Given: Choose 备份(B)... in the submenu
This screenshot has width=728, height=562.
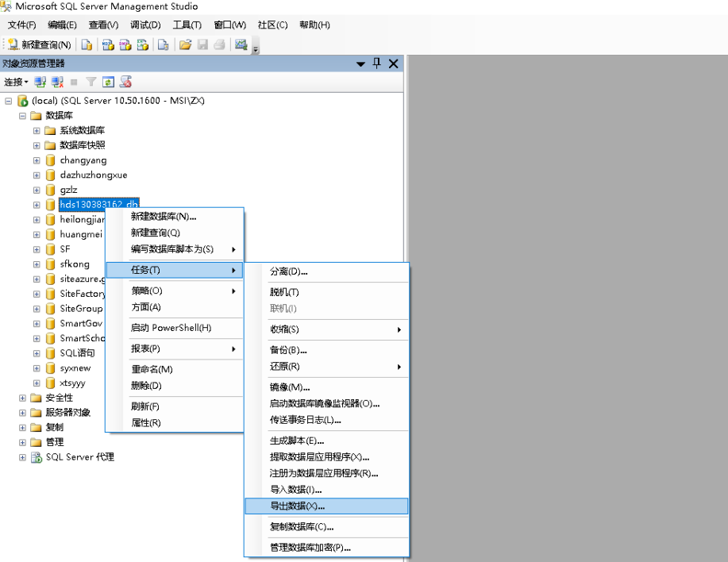Looking at the screenshot, I should click(x=288, y=350).
